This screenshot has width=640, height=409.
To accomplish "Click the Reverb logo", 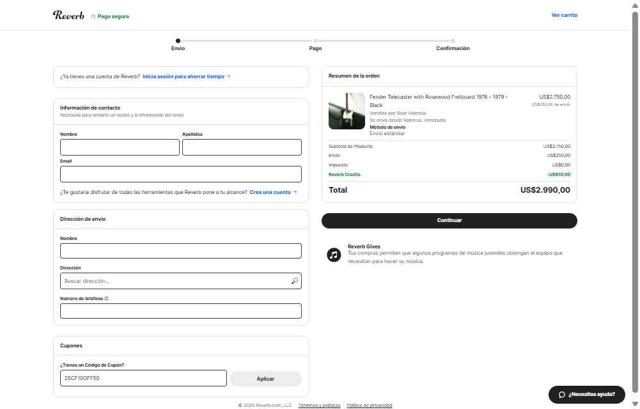I will click(69, 15).
